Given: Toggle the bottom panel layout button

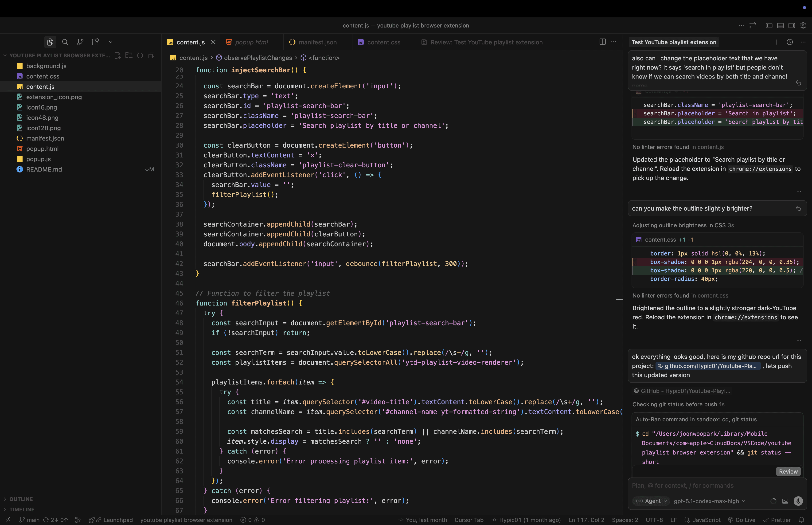Looking at the screenshot, I should click(780, 26).
